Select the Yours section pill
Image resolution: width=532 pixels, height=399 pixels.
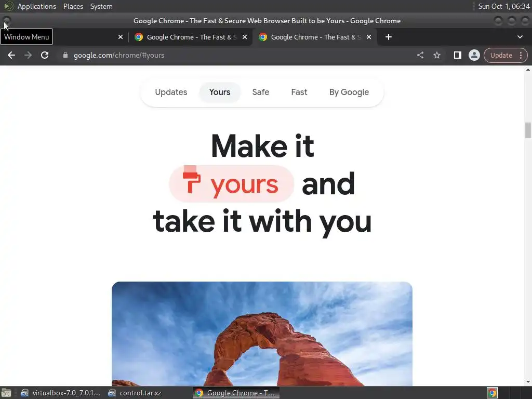point(220,92)
